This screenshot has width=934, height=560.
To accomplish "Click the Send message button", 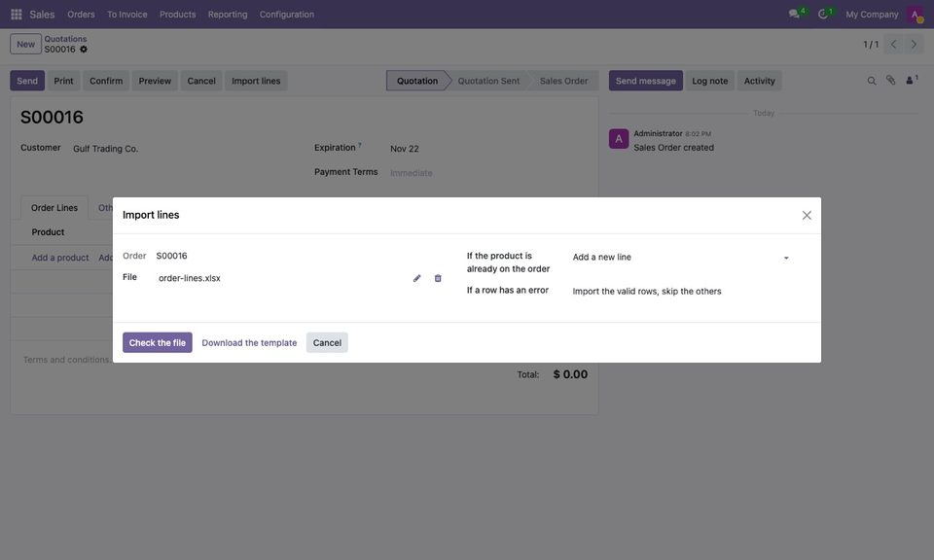I will tap(646, 81).
